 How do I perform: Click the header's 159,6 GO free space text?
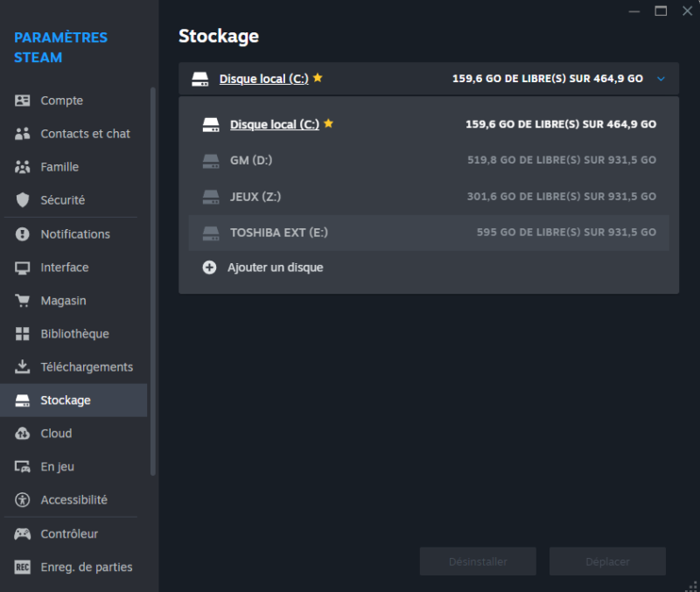(548, 79)
